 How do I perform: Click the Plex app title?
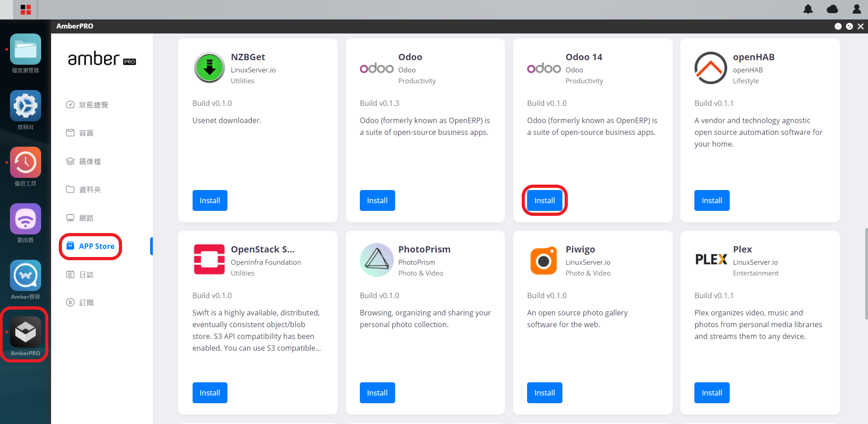coord(742,249)
